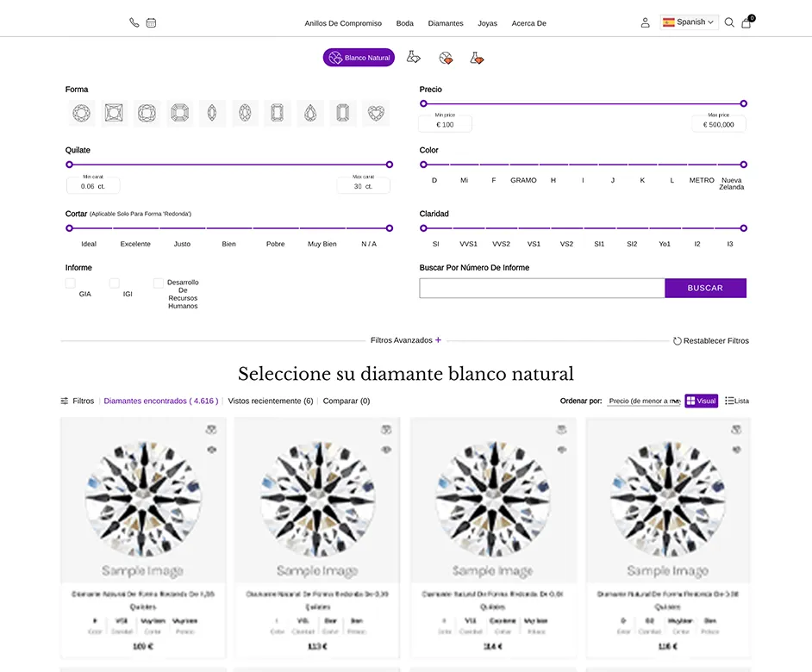Click the Min price input field
The image size is (812, 672).
point(445,124)
